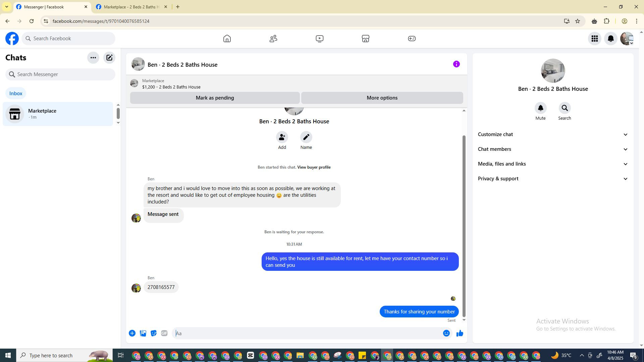The width and height of the screenshot is (644, 362).
Task: Expand Customize chat section
Action: tap(552, 134)
